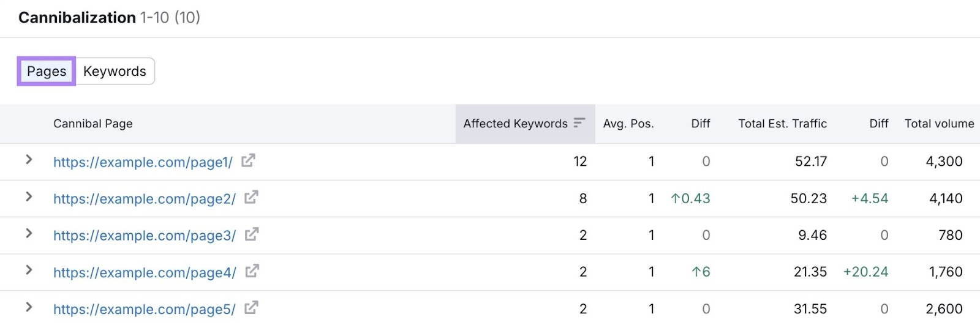Switch to the Keywords tab
980x325 pixels.
pyautogui.click(x=115, y=72)
